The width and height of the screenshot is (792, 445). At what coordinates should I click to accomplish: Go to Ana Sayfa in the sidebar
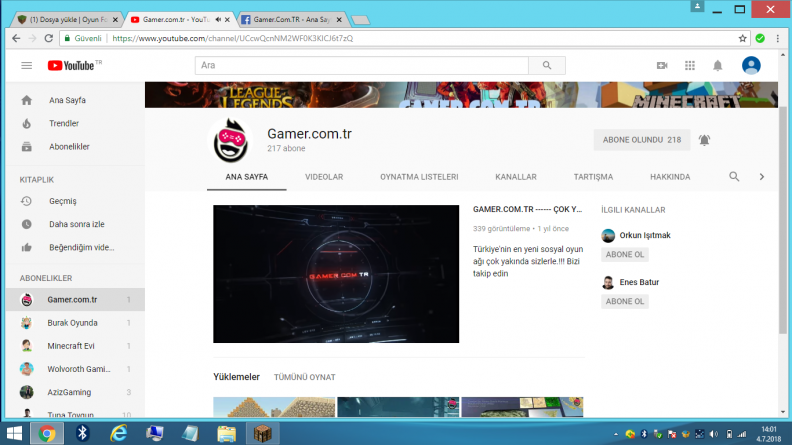pyautogui.click(x=75, y=100)
